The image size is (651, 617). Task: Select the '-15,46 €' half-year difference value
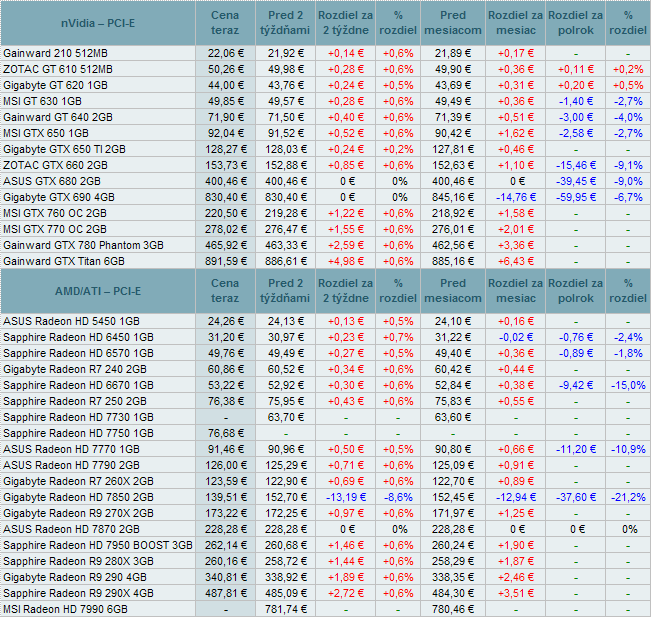576,165
